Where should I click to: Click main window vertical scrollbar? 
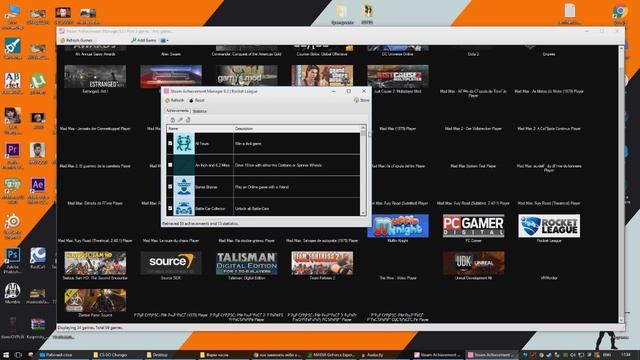pyautogui.click(x=621, y=184)
